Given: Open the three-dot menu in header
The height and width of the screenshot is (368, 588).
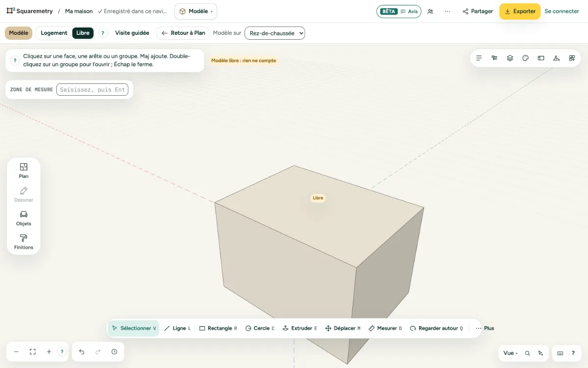Looking at the screenshot, I should click(447, 11).
